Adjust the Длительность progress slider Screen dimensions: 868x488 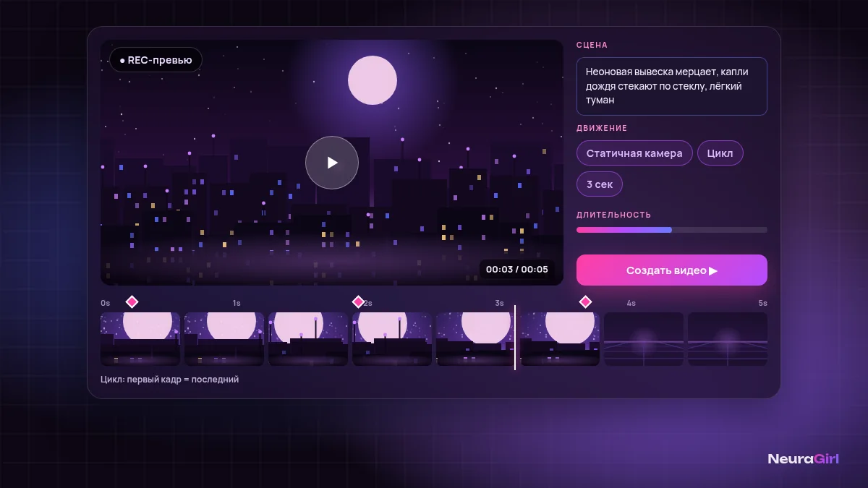pyautogui.click(x=672, y=230)
